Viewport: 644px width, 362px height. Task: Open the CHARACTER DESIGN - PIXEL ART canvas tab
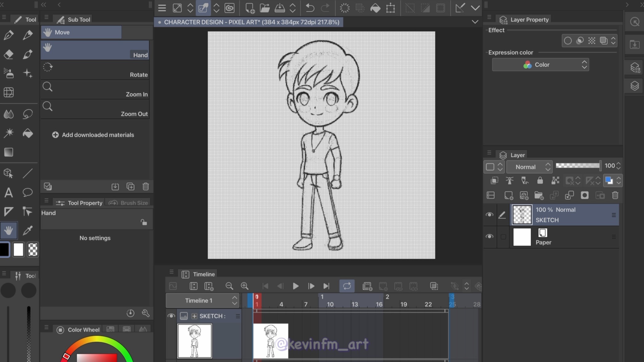pos(249,22)
